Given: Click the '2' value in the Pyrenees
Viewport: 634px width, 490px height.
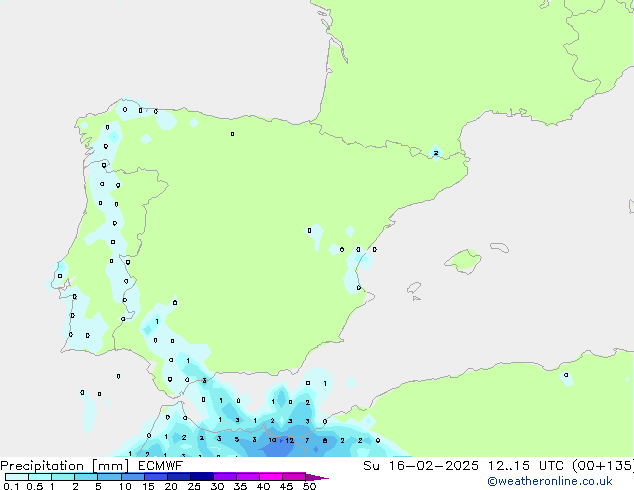Looking at the screenshot, I should pyautogui.click(x=435, y=153).
